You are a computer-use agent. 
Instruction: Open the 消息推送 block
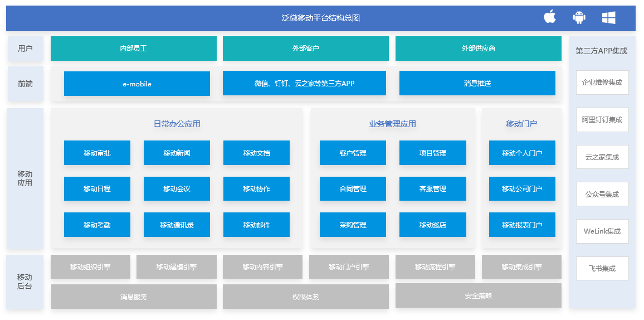477,84
